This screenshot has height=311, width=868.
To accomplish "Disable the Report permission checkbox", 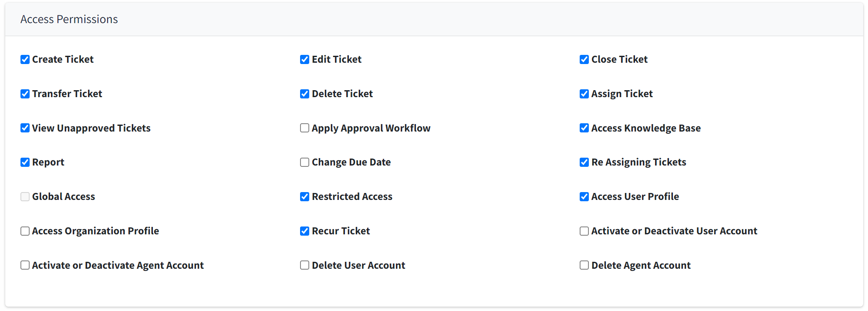I will point(25,162).
